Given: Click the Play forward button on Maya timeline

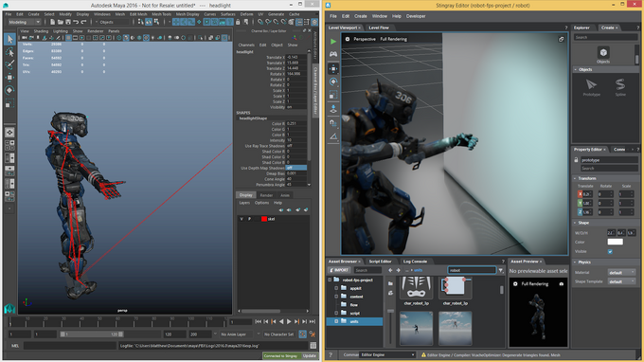Looking at the screenshot, I should click(289, 322).
